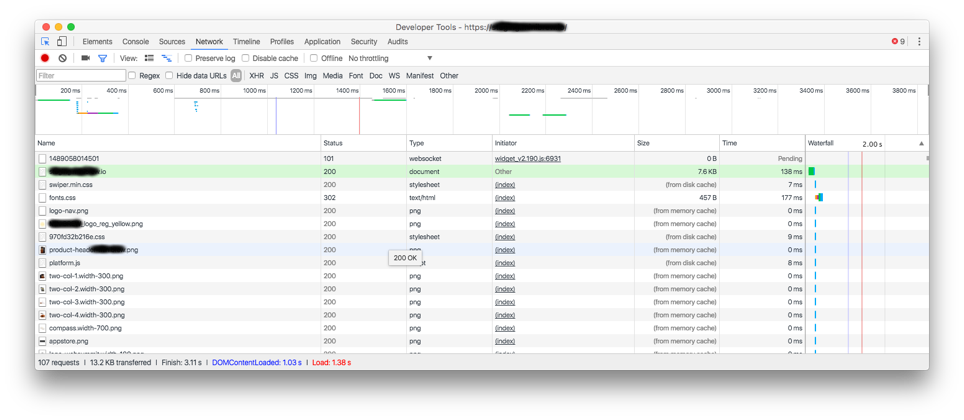Sort by the Time column header
The image size is (964, 420).
762,143
